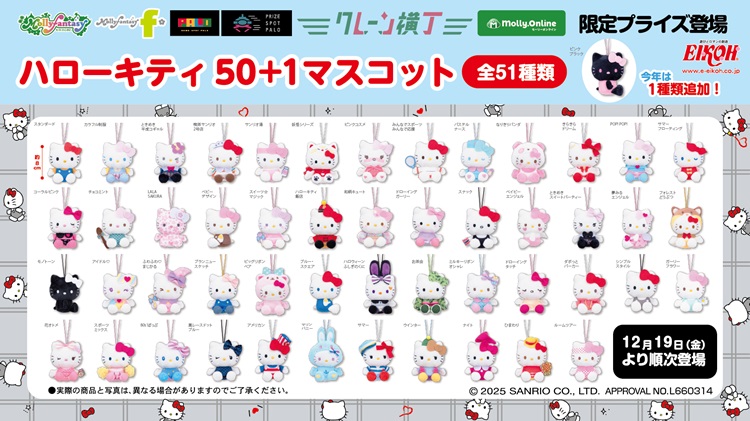Viewport: 750px width, 421px height.
Task: Select the 花オトメ winking pink Kitty
Action: click(67, 360)
